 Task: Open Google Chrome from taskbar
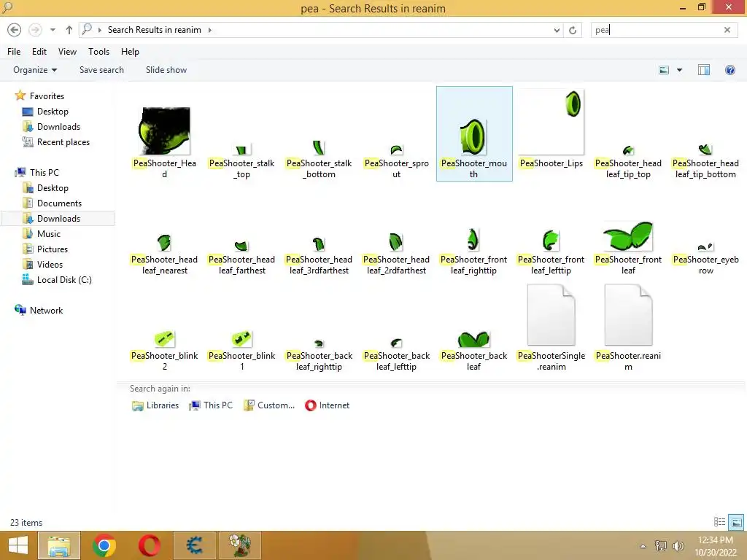[x=104, y=545]
